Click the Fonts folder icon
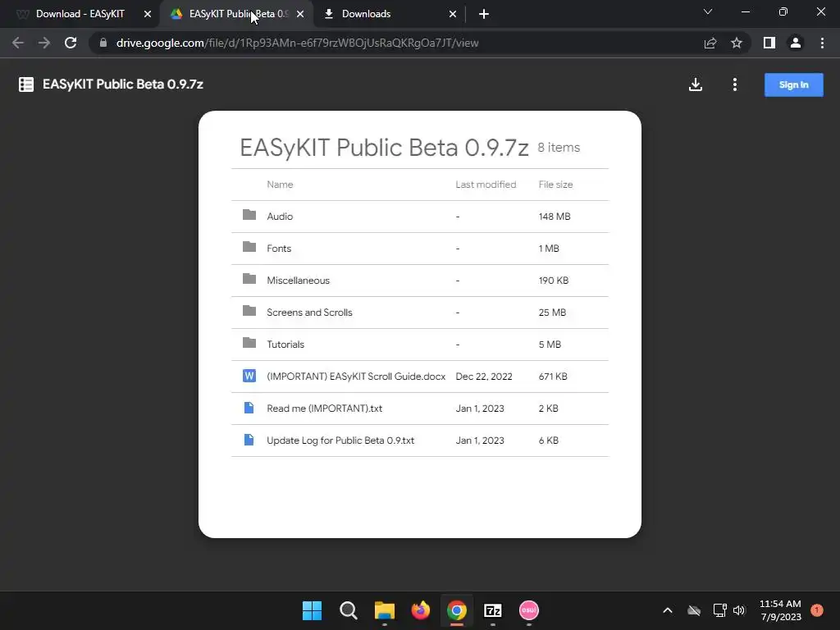Viewport: 840px width, 630px height. tap(249, 247)
